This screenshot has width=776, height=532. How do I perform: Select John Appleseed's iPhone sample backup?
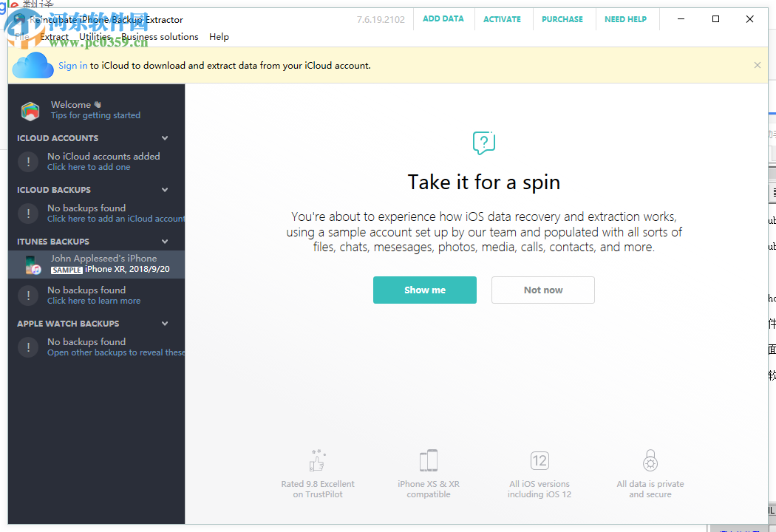pos(97,265)
